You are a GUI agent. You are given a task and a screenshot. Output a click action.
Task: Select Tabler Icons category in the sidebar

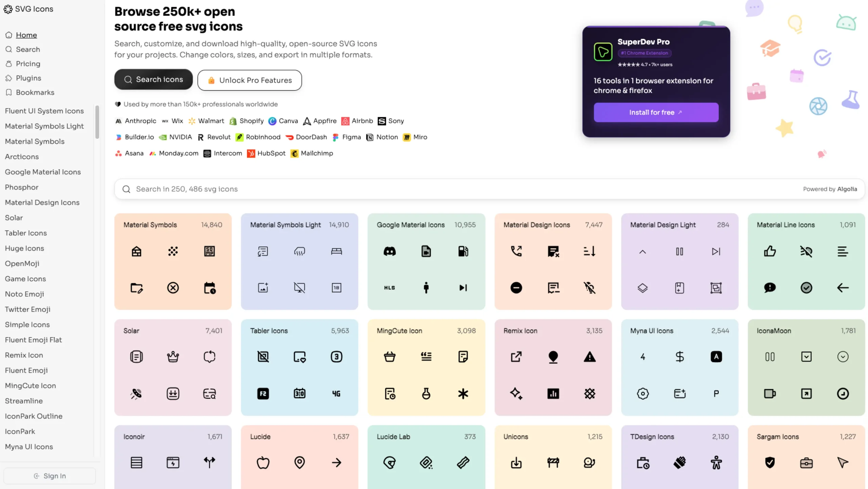point(26,233)
